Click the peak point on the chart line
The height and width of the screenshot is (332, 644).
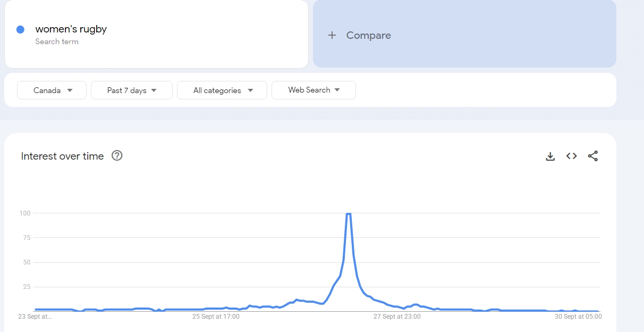(349, 213)
